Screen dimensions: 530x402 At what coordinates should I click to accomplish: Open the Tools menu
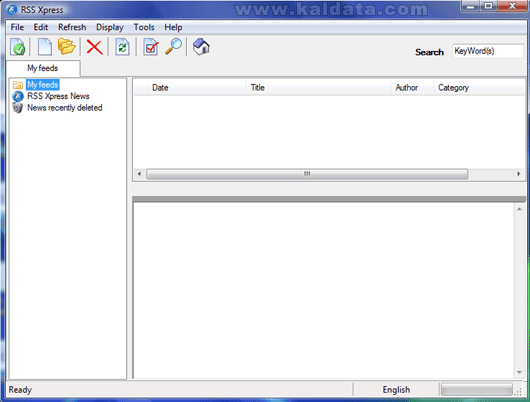[144, 27]
